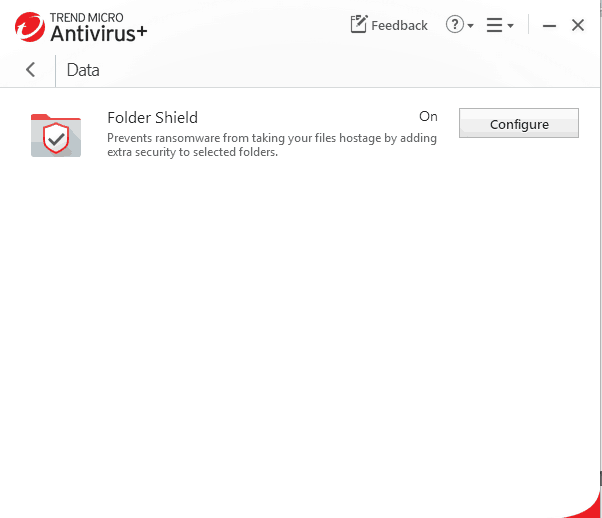
Task: Click the Antivirus+ product name
Action: coord(99,33)
